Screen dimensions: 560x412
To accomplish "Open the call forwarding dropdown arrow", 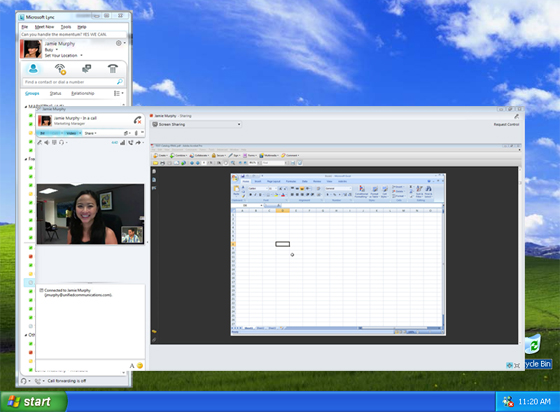I will pos(44,381).
